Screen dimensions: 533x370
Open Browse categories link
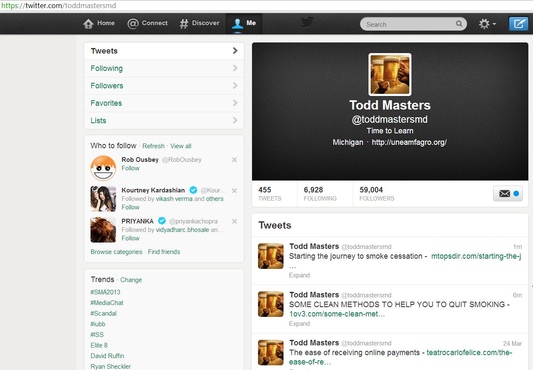116,252
